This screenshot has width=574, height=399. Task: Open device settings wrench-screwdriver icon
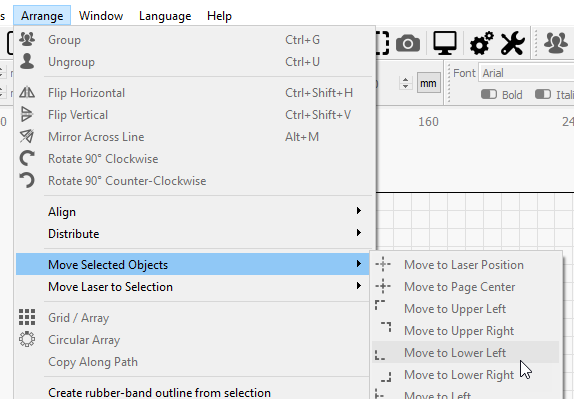(512, 43)
